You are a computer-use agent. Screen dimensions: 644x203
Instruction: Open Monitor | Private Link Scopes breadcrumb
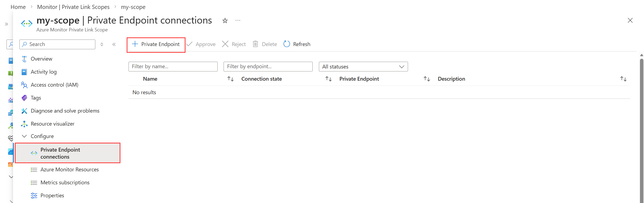click(x=73, y=7)
